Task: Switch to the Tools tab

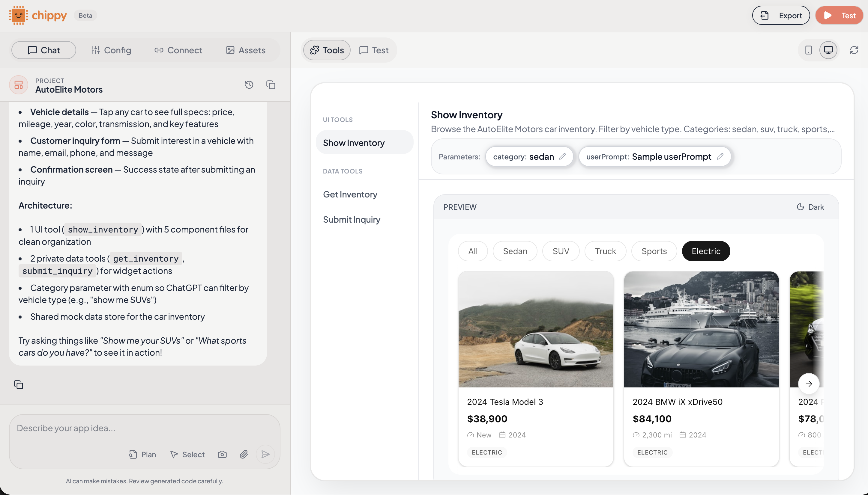Action: click(327, 50)
